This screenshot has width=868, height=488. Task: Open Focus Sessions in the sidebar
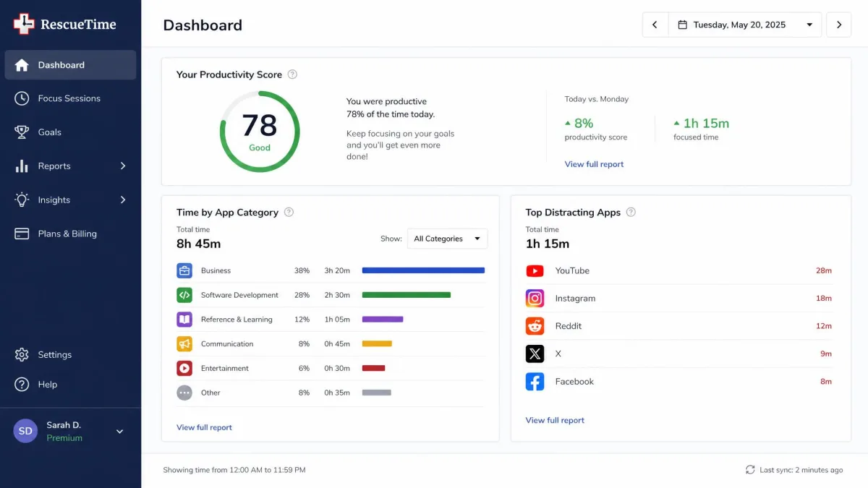coord(70,98)
